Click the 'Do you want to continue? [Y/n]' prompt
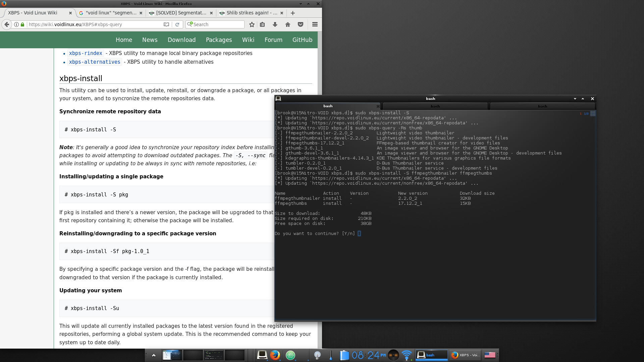Screen dimensions: 644x362 click(315, 234)
